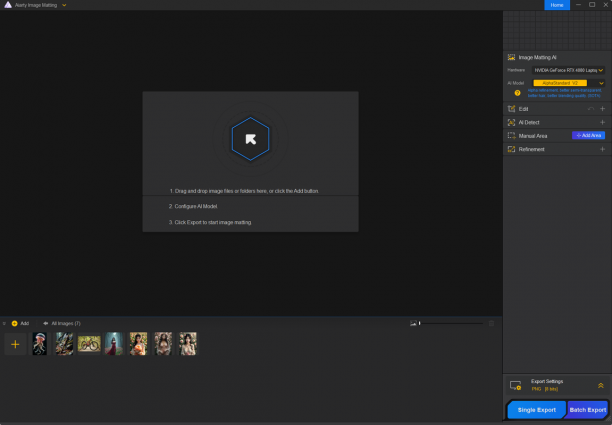Open the blue Alpha refinement description link
Image resolution: width=612 pixels, height=425 pixels.
(x=564, y=93)
